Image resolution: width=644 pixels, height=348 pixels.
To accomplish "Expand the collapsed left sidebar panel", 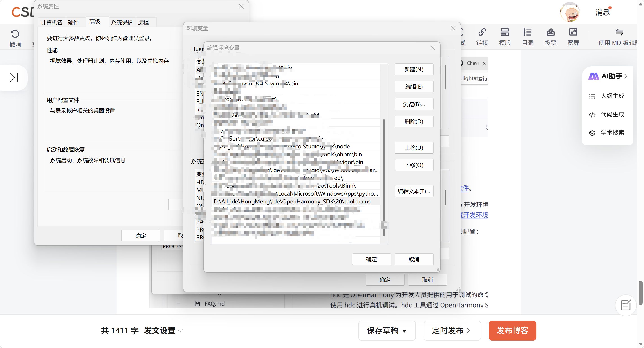I will coord(14,77).
